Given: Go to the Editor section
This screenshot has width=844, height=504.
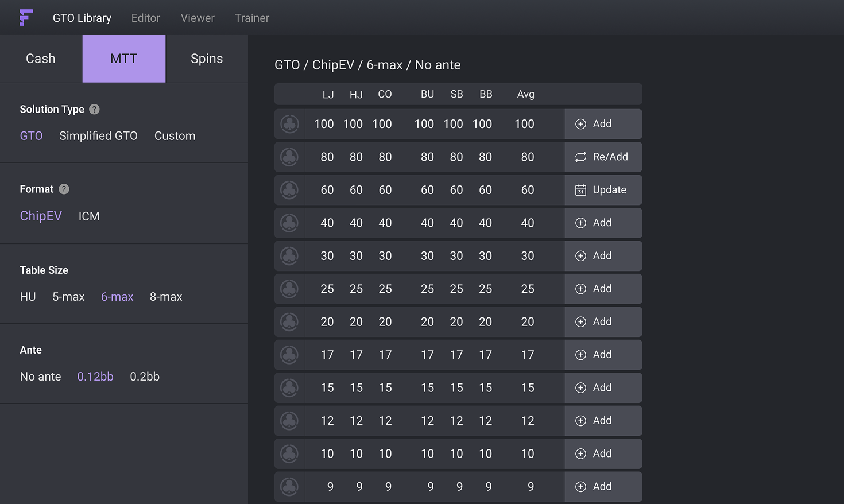Looking at the screenshot, I should 146,18.
